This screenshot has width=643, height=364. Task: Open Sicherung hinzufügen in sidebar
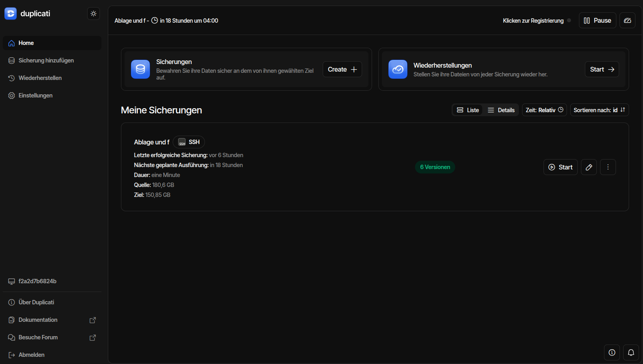[x=52, y=60]
